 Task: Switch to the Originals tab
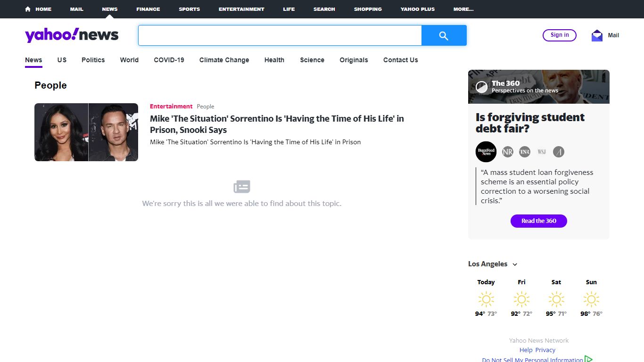pos(354,60)
